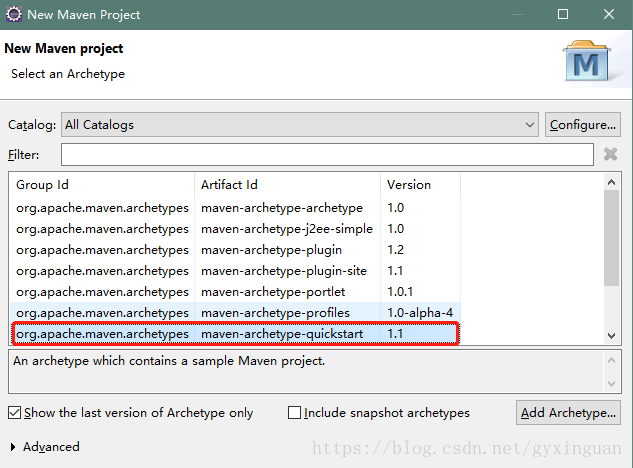Select the maven-archetype-quickstart row
The height and width of the screenshot is (468, 633).
(235, 334)
